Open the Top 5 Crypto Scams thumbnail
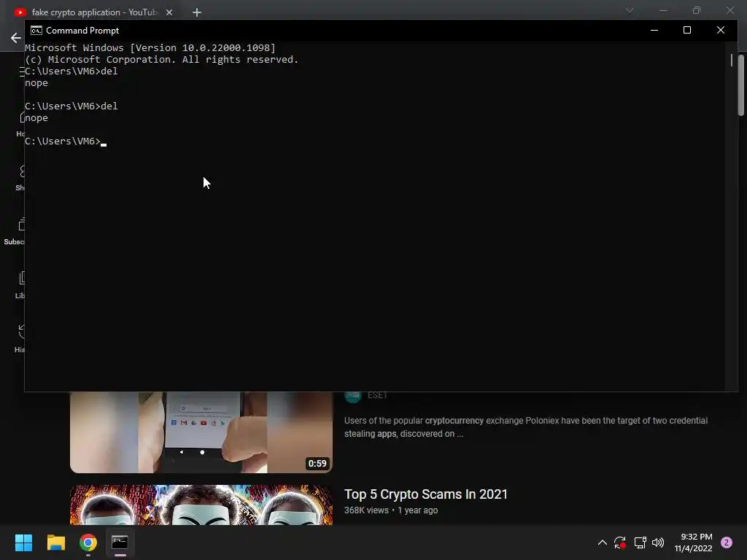The image size is (747, 560). pos(201,505)
